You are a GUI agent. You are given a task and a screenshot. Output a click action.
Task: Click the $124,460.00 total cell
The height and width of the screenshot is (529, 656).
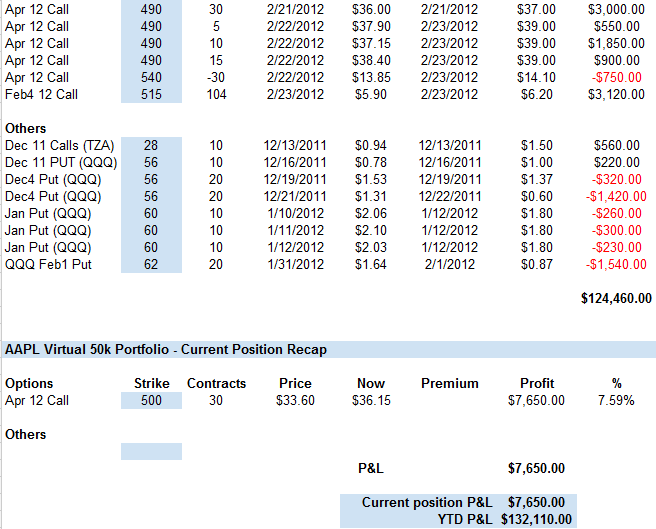pos(616,298)
